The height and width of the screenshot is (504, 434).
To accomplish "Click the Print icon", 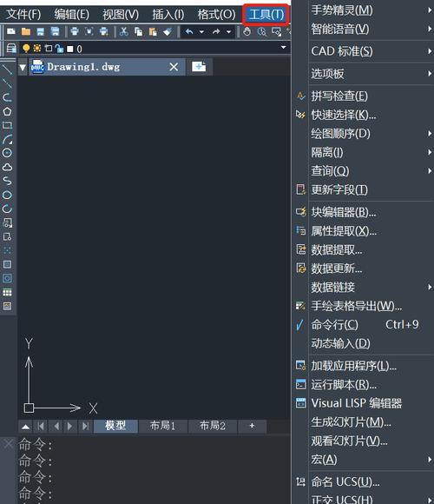I will pos(75,31).
